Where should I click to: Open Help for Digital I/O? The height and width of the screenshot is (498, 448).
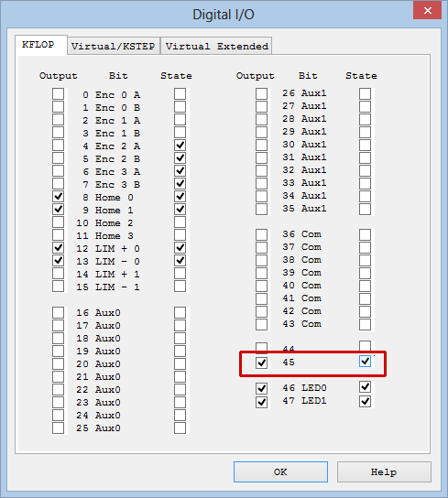pyautogui.click(x=384, y=472)
